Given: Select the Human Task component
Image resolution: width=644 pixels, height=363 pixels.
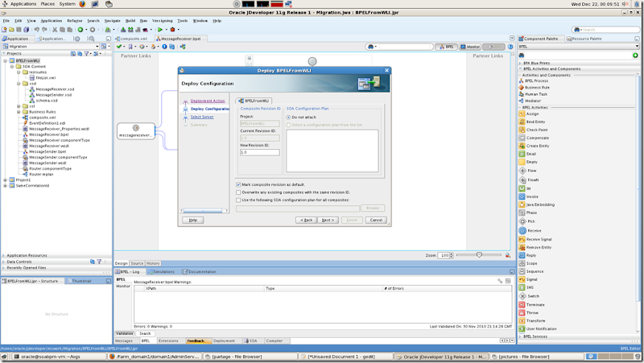Looking at the screenshot, I should (521, 94).
